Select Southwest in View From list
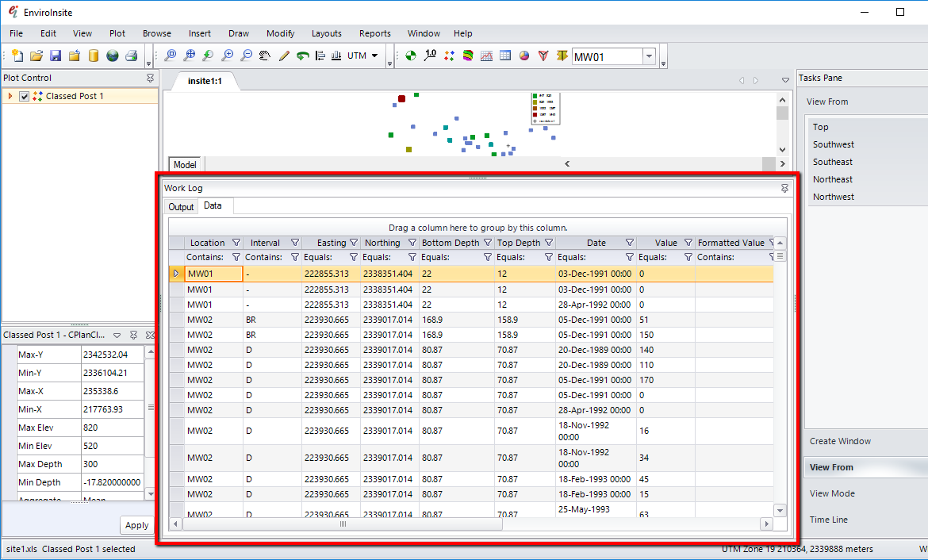 [833, 144]
